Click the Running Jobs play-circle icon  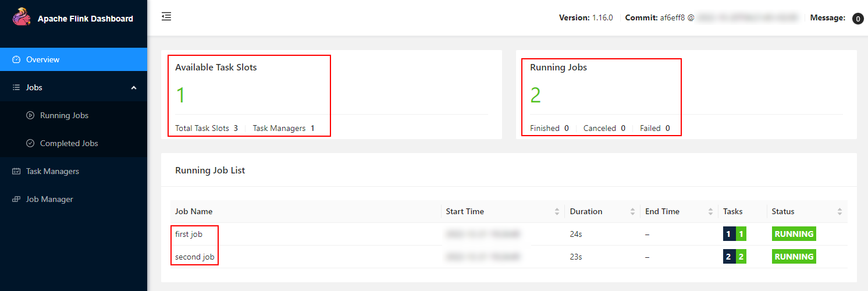(30, 115)
